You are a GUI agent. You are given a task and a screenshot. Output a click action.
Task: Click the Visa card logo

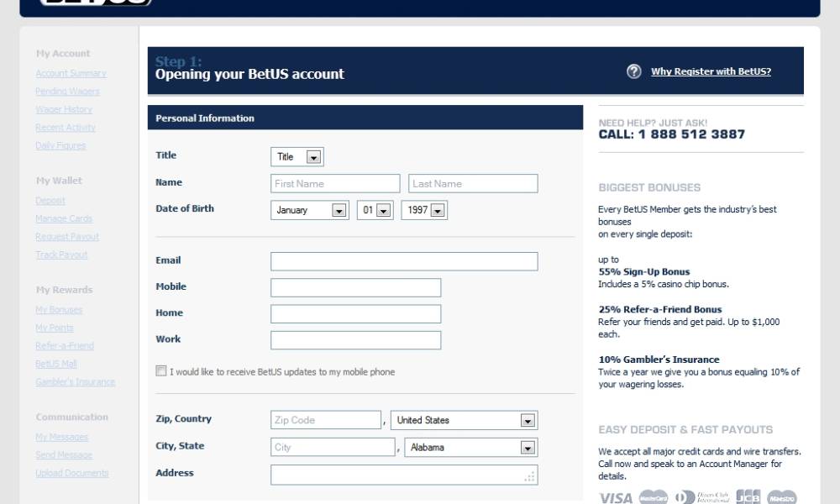[616, 497]
